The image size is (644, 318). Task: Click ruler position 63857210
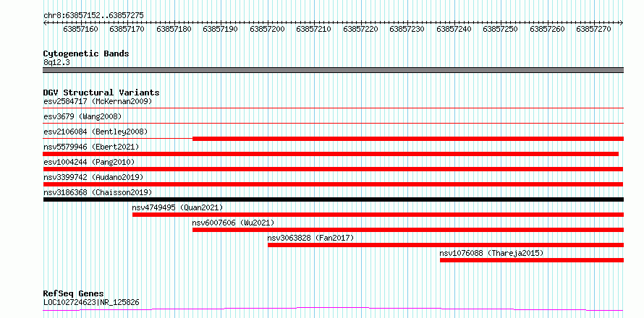coord(313,30)
